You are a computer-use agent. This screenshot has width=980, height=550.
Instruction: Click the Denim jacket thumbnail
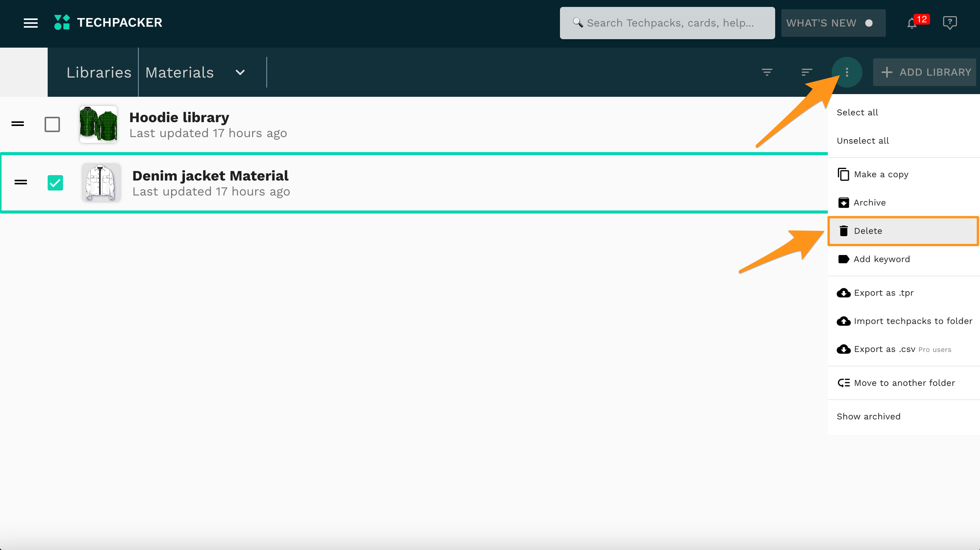click(x=101, y=182)
